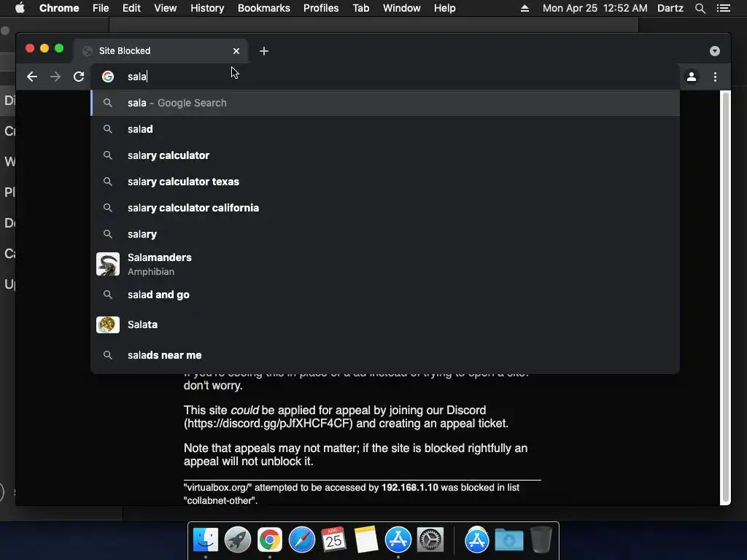Reload the Site Blocked page
Image resolution: width=747 pixels, height=560 pixels.
pyautogui.click(x=79, y=77)
